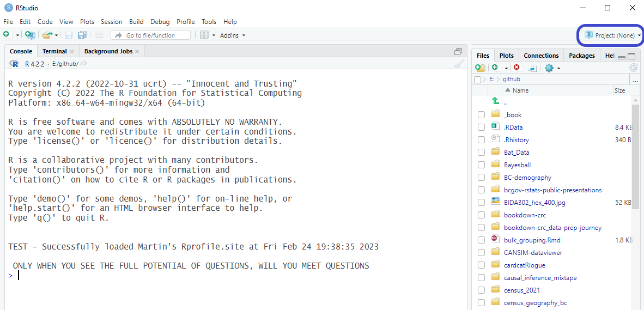
Task: Click the Open file folder icon
Action: click(47, 35)
